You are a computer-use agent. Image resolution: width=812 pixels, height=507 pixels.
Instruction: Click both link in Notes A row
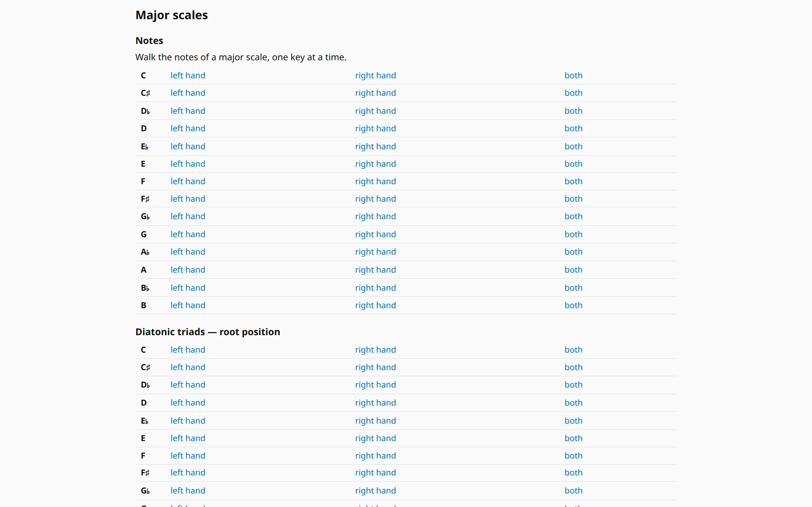pyautogui.click(x=573, y=270)
